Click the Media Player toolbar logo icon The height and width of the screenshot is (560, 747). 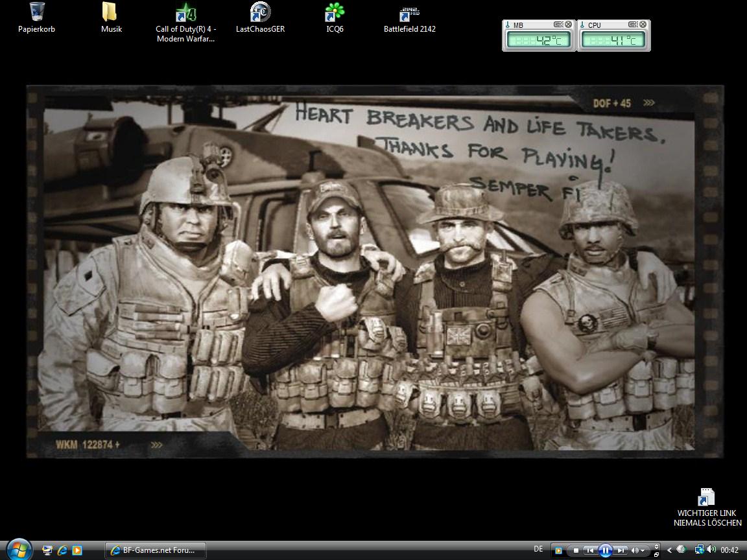tap(558, 551)
